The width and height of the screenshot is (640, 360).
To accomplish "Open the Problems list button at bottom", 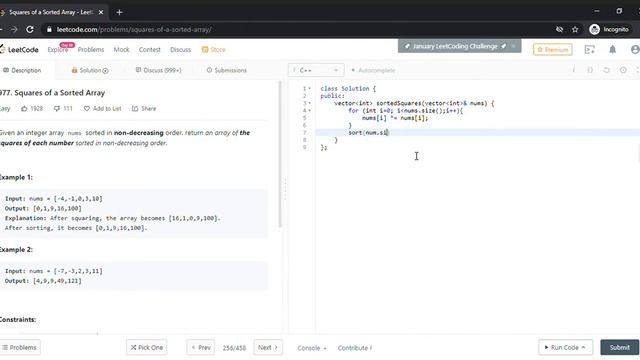I will click(x=19, y=347).
